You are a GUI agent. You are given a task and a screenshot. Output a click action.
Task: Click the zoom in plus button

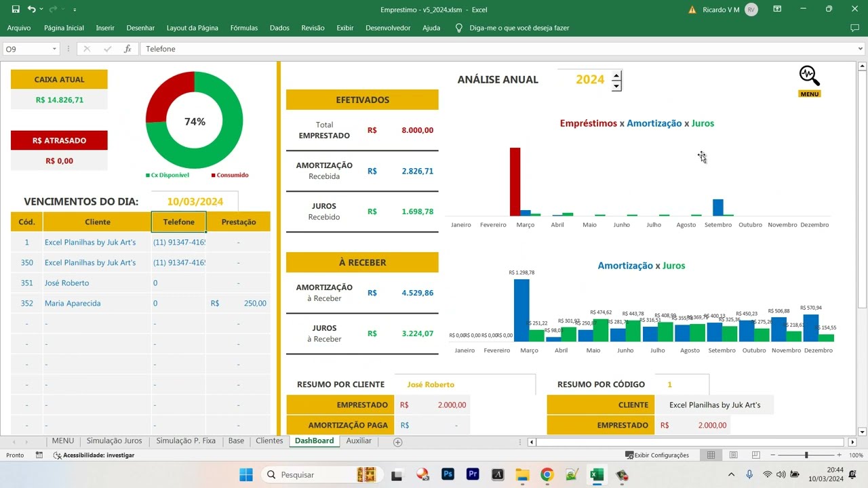(839, 455)
